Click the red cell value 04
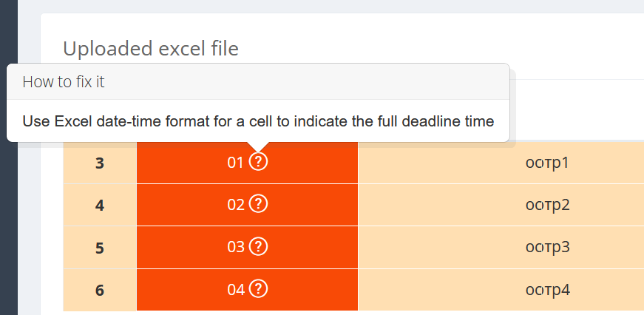Screen dimensions: 644x315 click(x=236, y=290)
